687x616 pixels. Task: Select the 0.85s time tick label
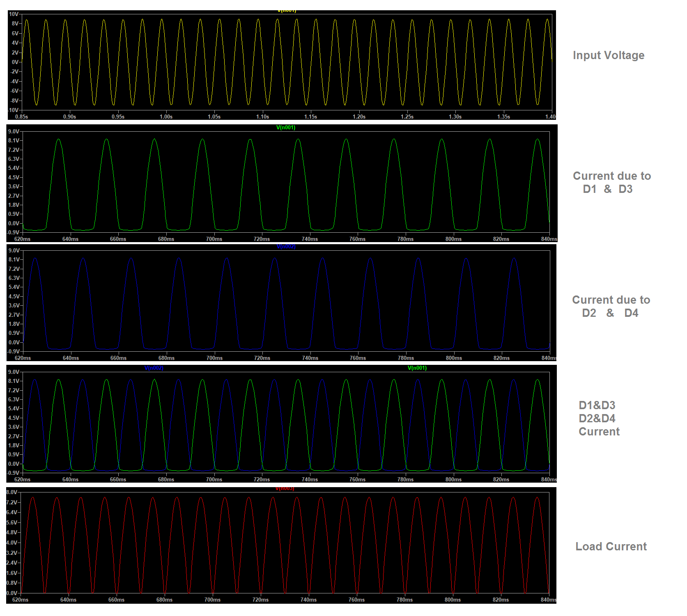[x=21, y=117]
